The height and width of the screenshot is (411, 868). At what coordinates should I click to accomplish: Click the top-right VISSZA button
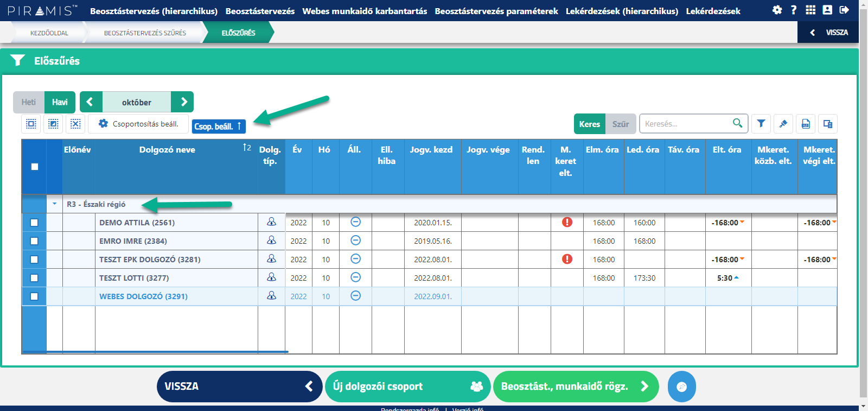click(x=828, y=33)
